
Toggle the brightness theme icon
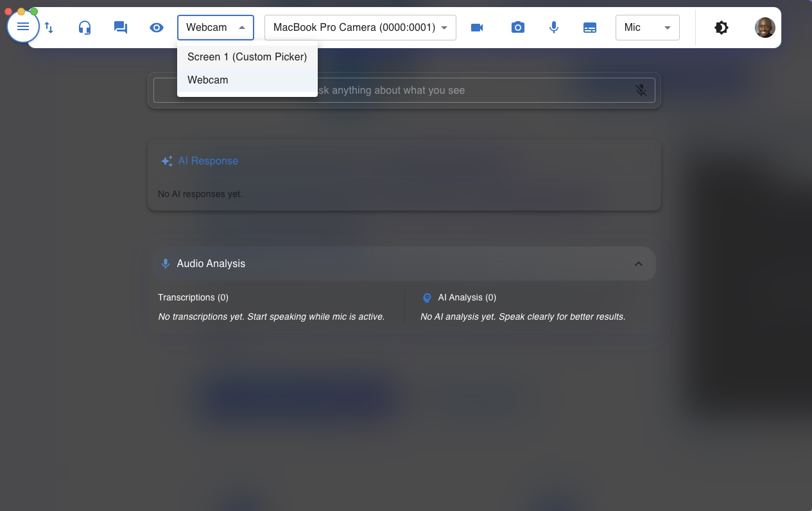pos(721,28)
